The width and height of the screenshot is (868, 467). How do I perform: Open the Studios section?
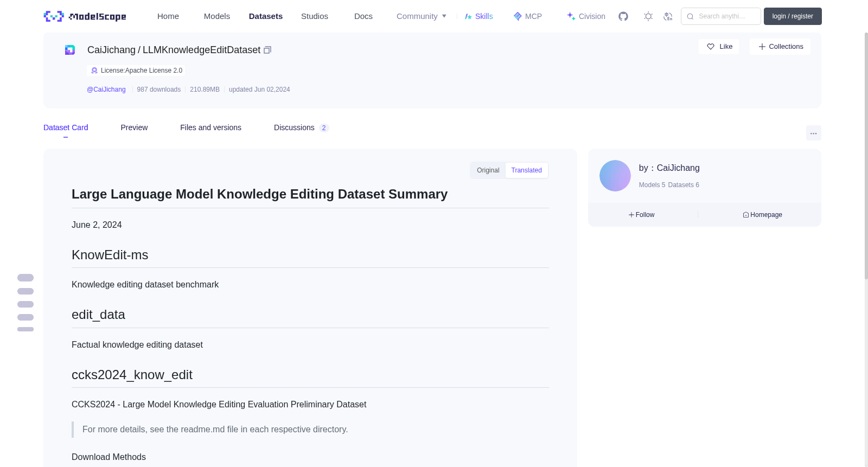point(315,16)
